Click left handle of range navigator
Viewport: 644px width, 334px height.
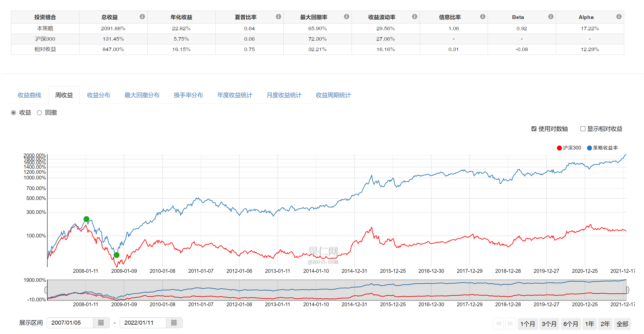tap(46, 290)
